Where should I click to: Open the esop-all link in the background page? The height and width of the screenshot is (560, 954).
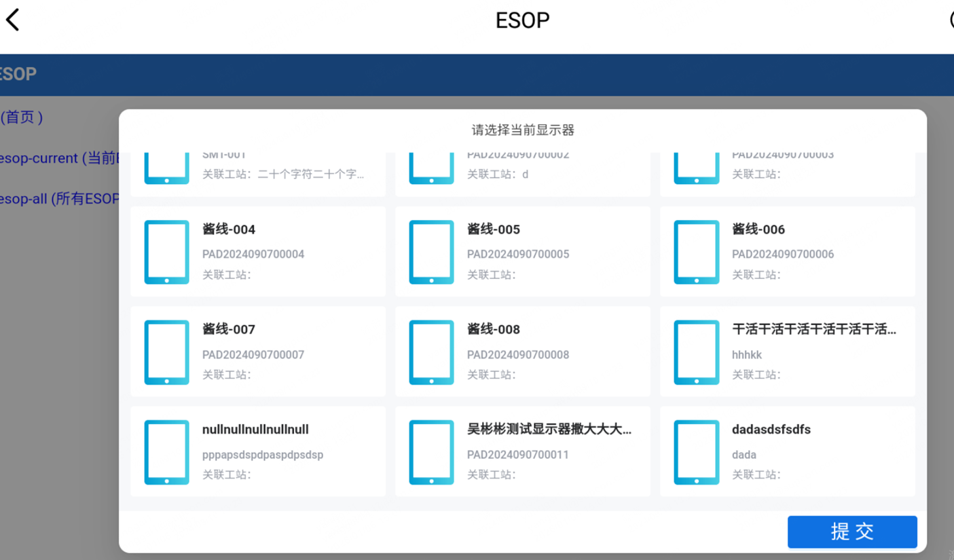(x=59, y=199)
